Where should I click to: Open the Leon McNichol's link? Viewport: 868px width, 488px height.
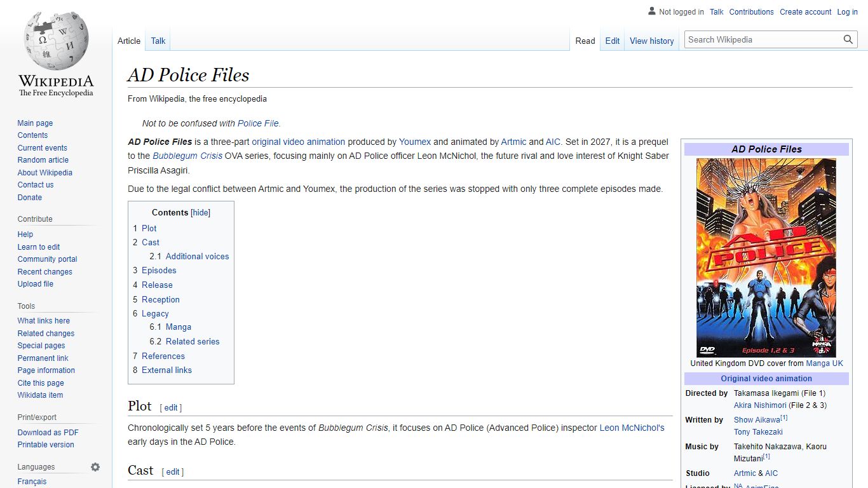[x=632, y=428]
